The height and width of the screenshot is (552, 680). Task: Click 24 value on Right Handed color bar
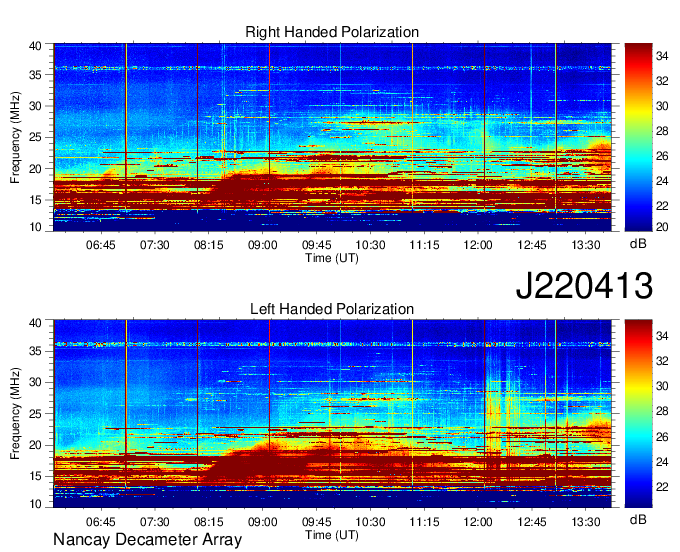pyautogui.click(x=662, y=181)
